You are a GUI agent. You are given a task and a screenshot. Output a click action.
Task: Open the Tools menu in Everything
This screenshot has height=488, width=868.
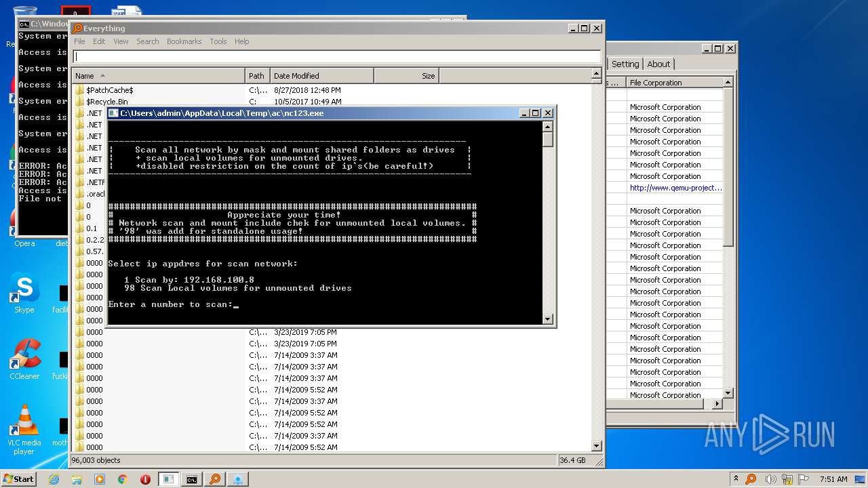click(x=218, y=41)
